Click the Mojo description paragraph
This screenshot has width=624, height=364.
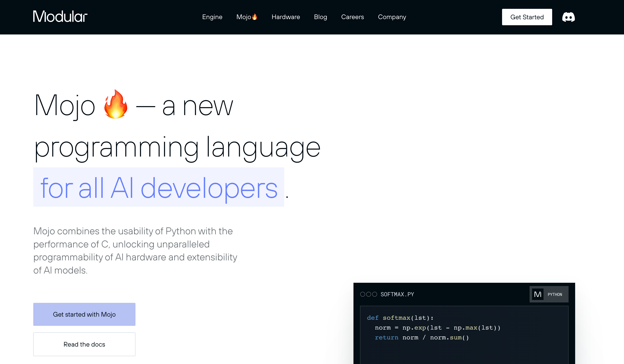(x=135, y=250)
